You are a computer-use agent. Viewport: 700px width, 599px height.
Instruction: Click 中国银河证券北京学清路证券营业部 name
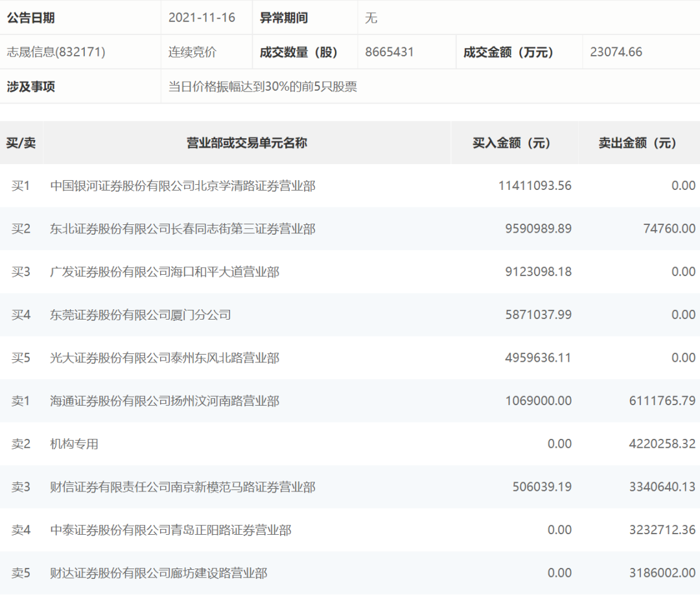tap(183, 185)
